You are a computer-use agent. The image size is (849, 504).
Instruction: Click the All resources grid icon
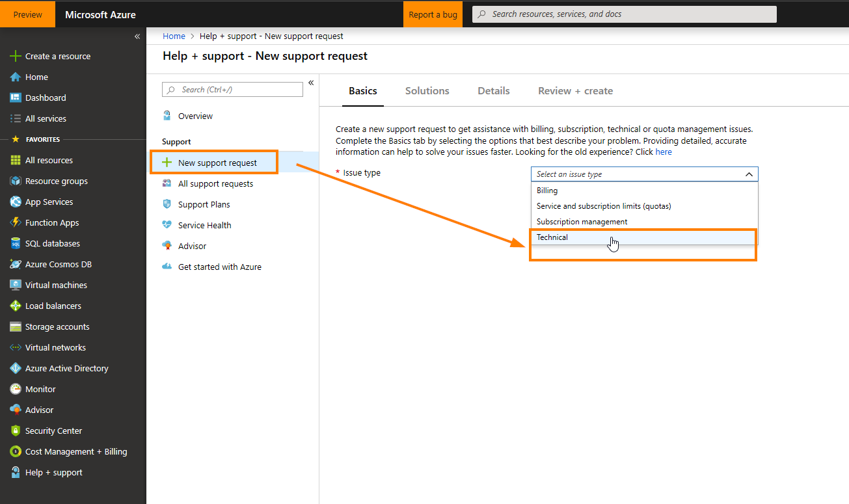click(16, 161)
